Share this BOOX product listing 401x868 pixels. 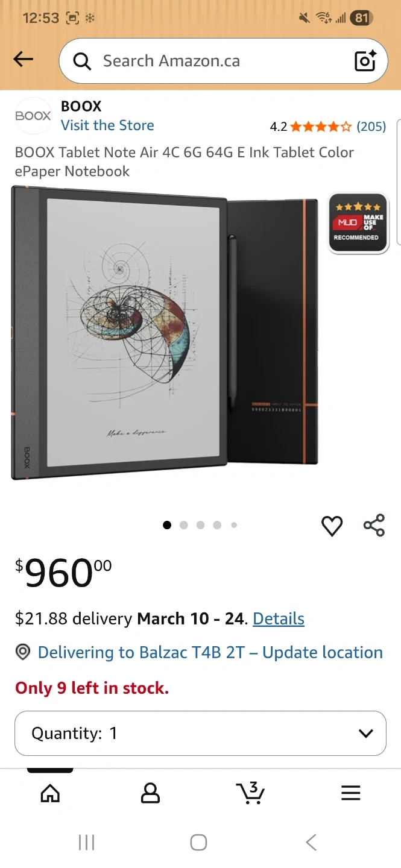pos(374,525)
